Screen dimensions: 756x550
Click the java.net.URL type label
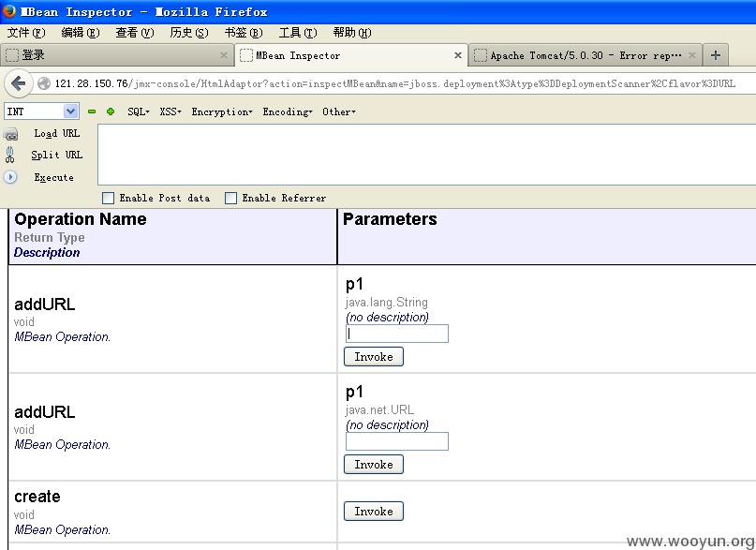380,409
